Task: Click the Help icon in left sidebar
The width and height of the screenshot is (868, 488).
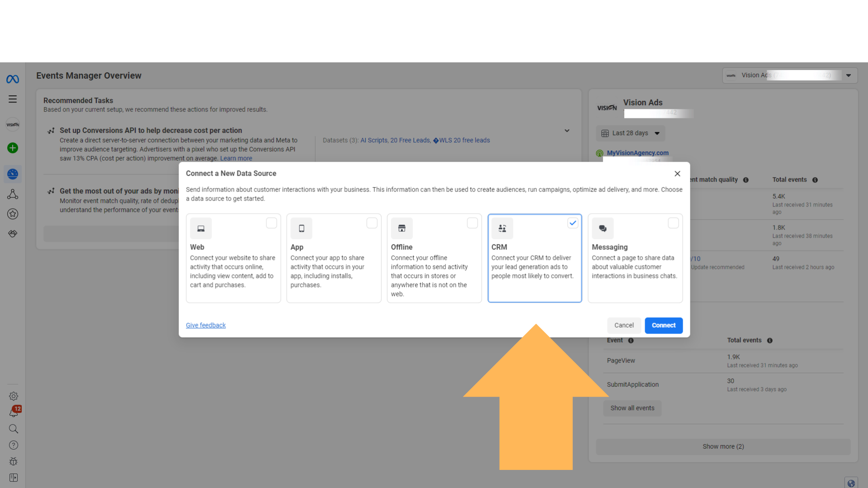Action: [13, 445]
